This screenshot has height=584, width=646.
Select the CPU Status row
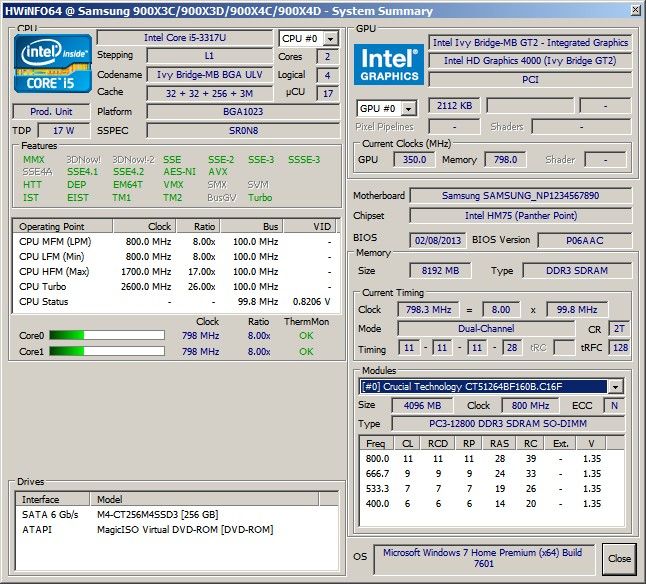click(x=176, y=302)
